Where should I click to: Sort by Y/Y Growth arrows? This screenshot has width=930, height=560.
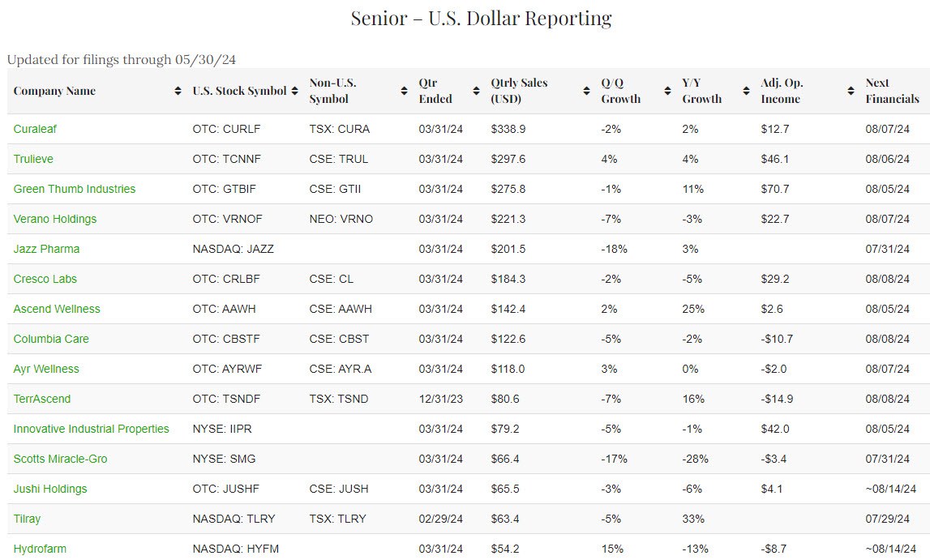(x=747, y=92)
